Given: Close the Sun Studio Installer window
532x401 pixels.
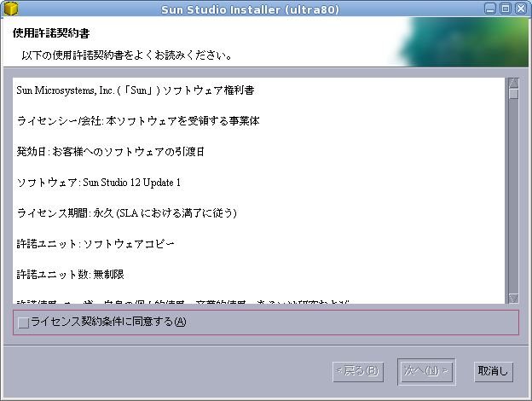Looking at the screenshot, I should (521, 9).
